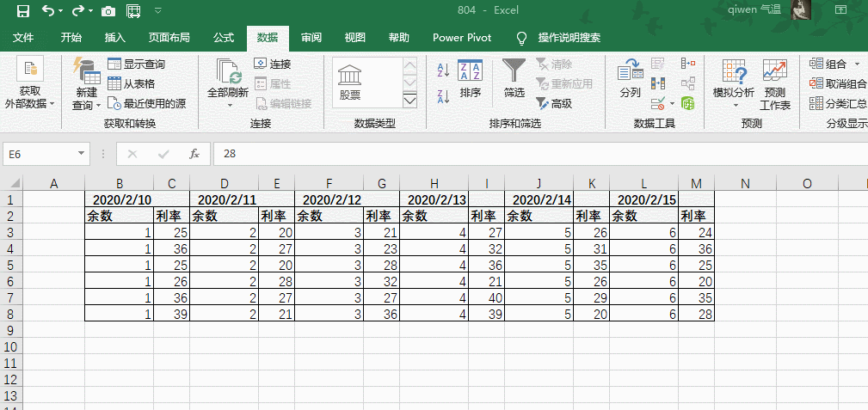Click the 分类汇总 subtotal button

pos(838,103)
